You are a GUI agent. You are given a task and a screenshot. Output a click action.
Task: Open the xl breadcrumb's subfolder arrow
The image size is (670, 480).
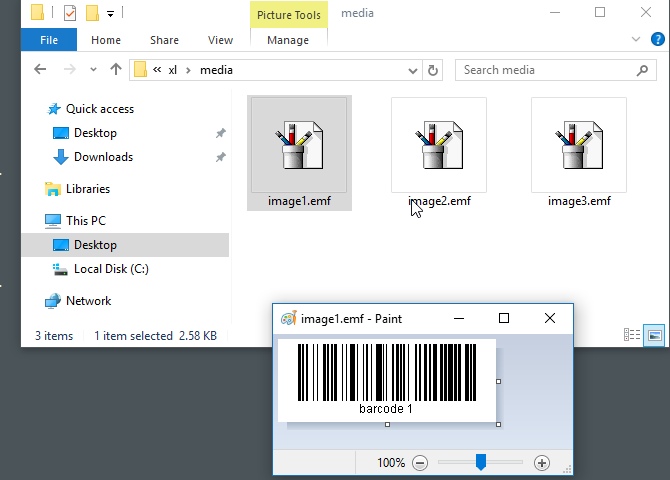(188, 70)
